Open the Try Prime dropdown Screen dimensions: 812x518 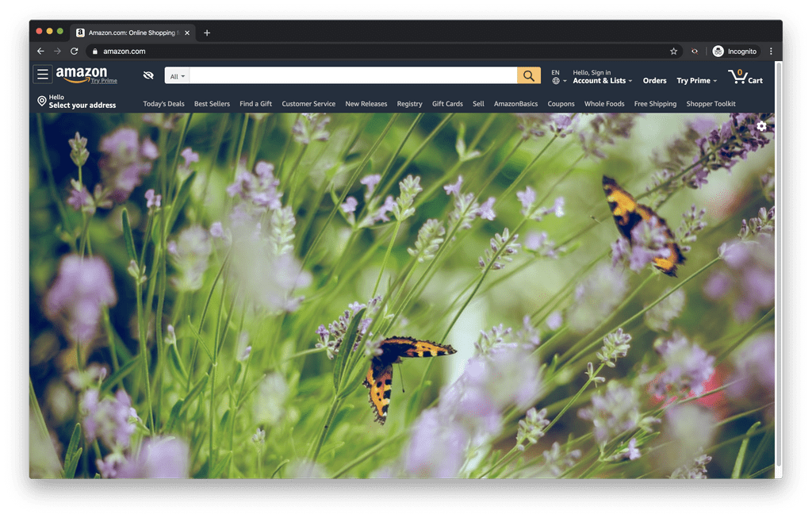pos(696,80)
